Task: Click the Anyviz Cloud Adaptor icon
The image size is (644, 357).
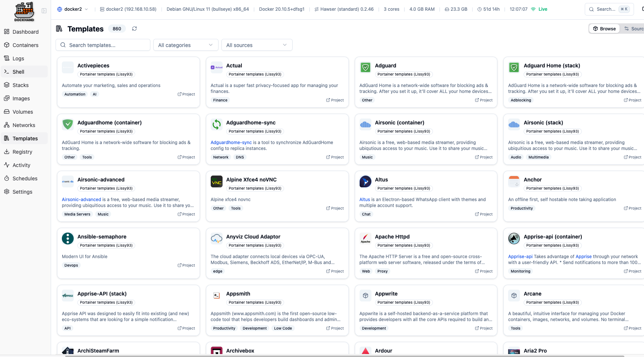Action: 217,238
